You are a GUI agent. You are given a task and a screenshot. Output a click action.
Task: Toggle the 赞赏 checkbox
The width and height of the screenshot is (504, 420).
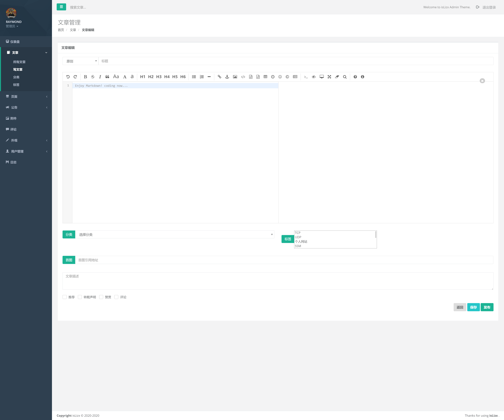[101, 297]
